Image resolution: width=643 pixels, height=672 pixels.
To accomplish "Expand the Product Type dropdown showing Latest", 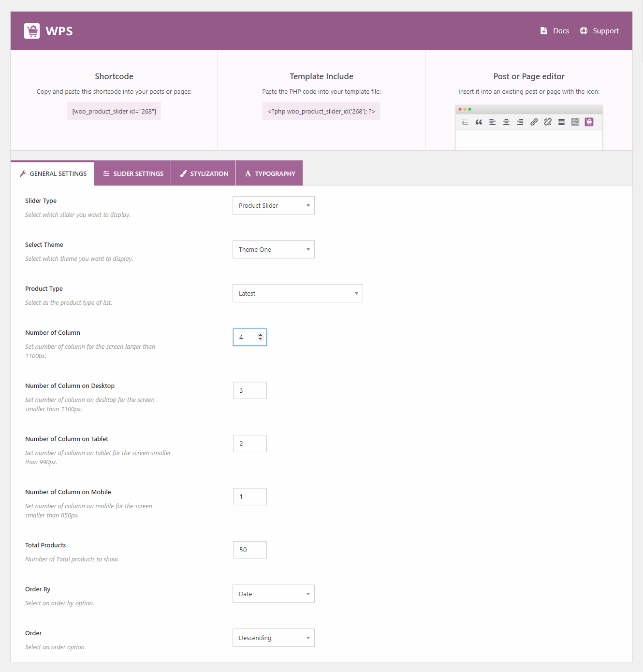I will (x=298, y=293).
